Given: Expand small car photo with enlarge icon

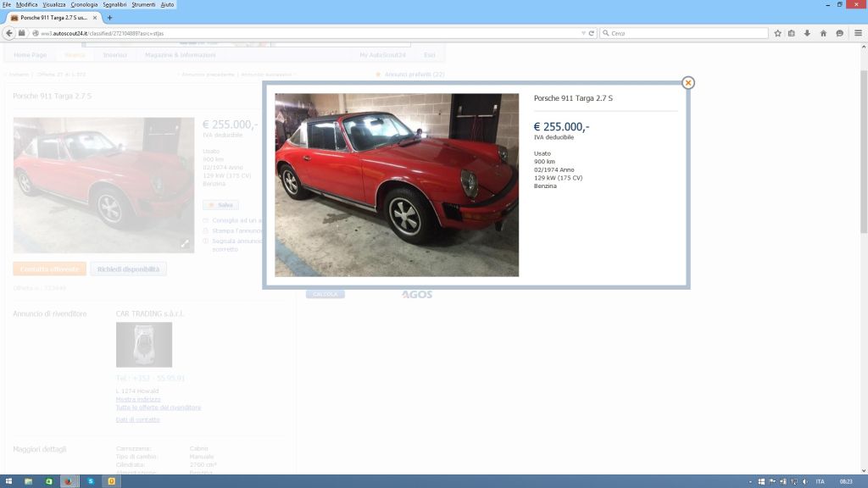Looking at the screenshot, I should click(x=185, y=243).
